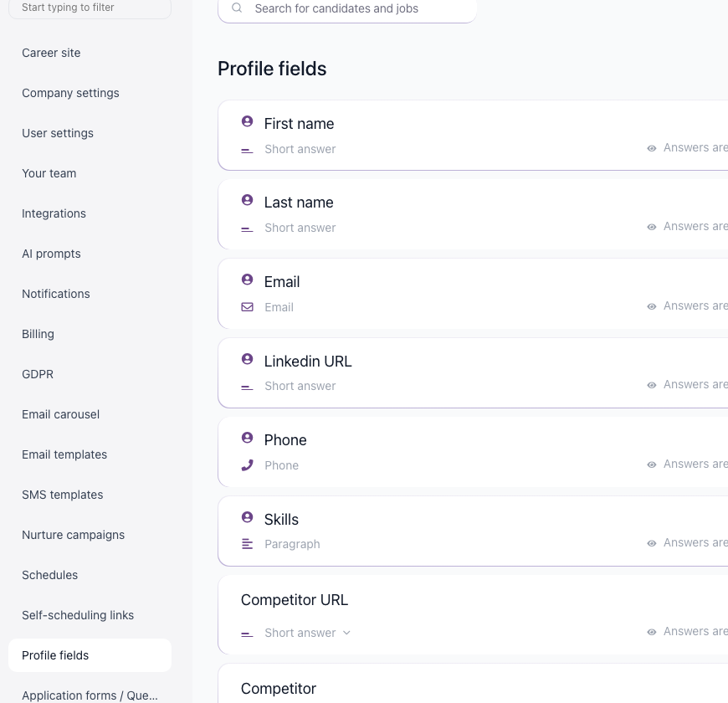Select Profile fields in sidebar
The height and width of the screenshot is (703, 728).
tap(90, 655)
